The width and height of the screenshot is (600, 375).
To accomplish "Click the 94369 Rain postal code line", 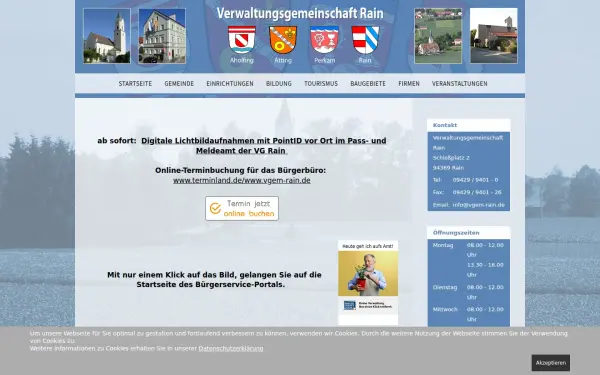I will coord(448,168).
